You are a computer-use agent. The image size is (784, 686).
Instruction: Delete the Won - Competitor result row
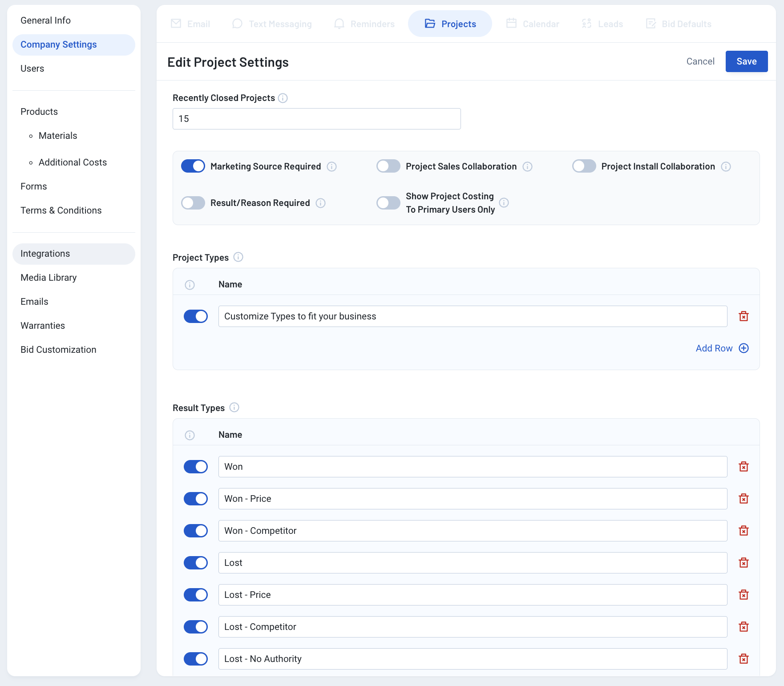click(744, 531)
